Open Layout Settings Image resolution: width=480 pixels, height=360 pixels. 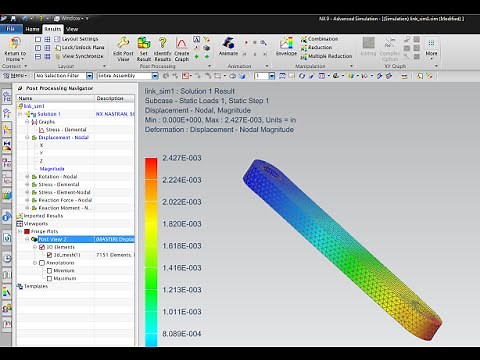[x=76, y=39]
